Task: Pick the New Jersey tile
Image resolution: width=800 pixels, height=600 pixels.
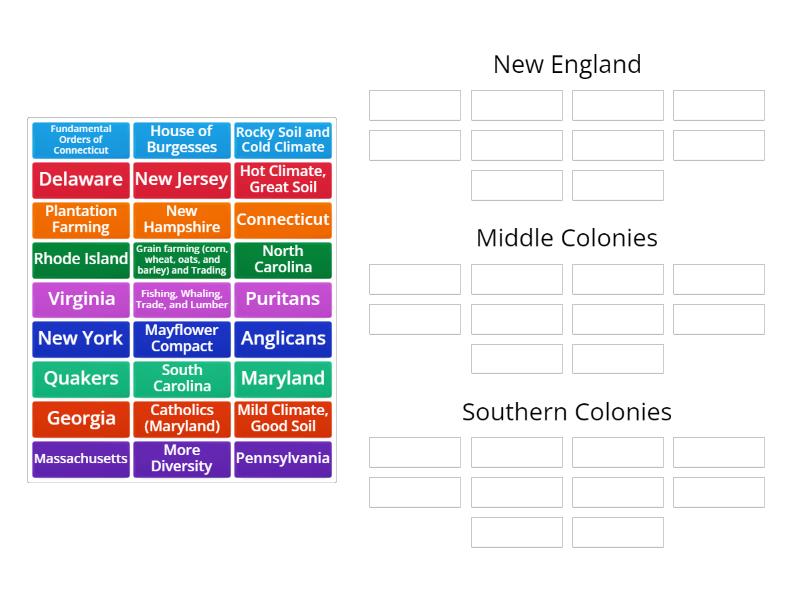Action: [182, 180]
